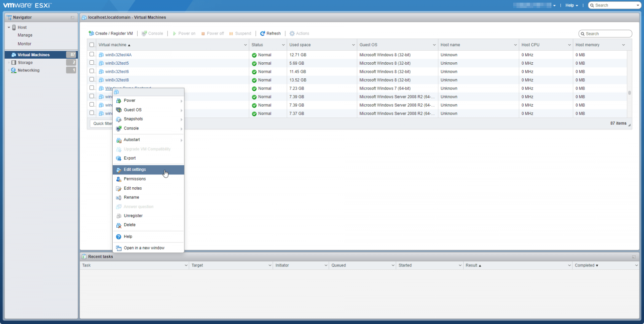Image resolution: width=644 pixels, height=324 pixels.
Task: Select Manage under Host in Navigator
Action: [25, 35]
